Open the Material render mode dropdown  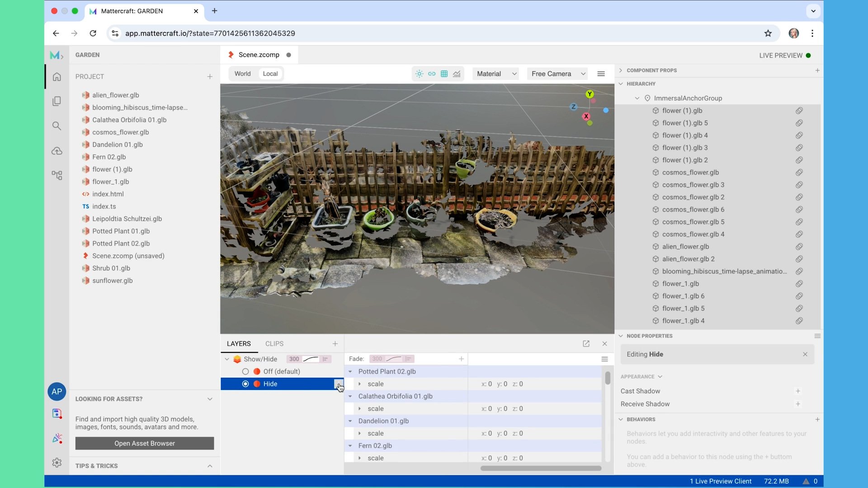495,74
